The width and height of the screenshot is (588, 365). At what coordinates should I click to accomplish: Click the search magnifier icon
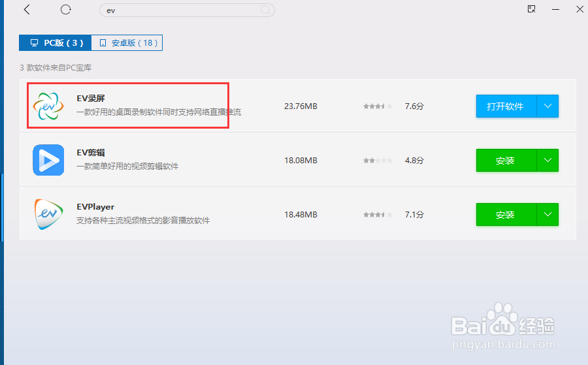265,10
